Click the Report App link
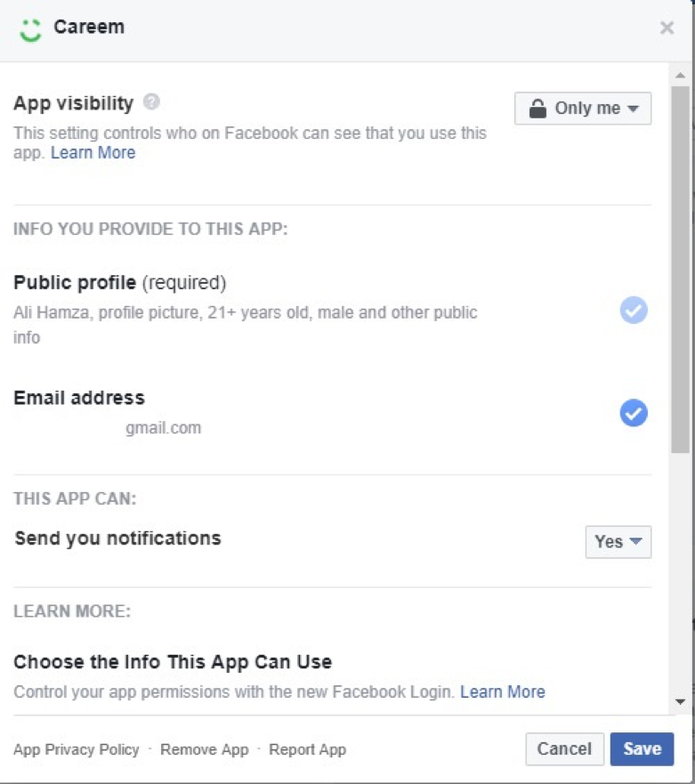695x784 pixels. click(x=307, y=749)
